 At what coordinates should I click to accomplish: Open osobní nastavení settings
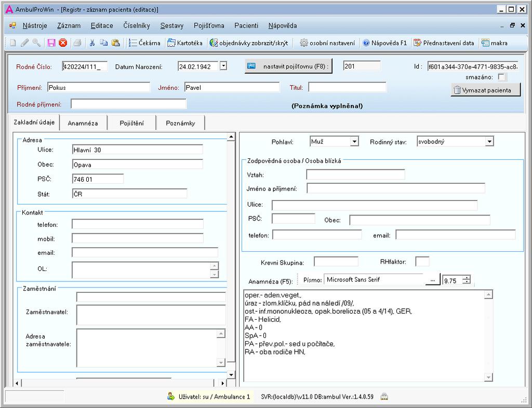coord(327,43)
